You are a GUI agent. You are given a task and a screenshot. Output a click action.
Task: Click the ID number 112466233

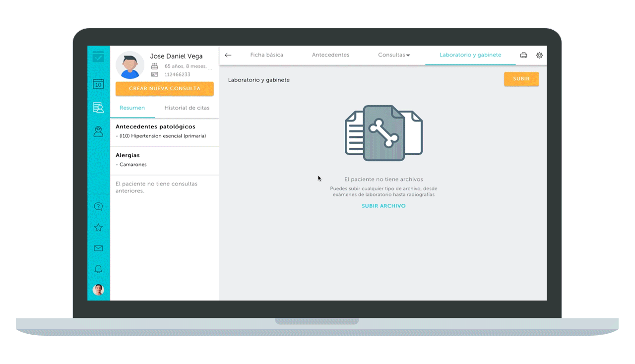[x=178, y=74]
